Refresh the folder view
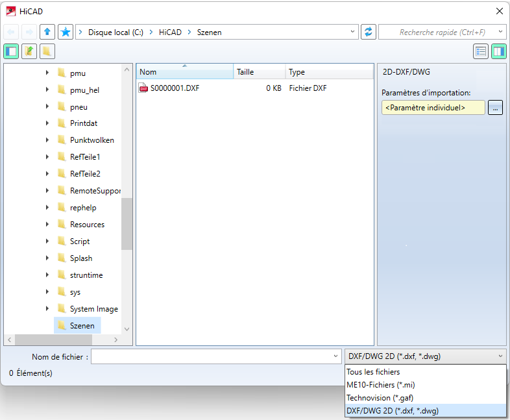This screenshot has height=420, width=510. tap(368, 32)
